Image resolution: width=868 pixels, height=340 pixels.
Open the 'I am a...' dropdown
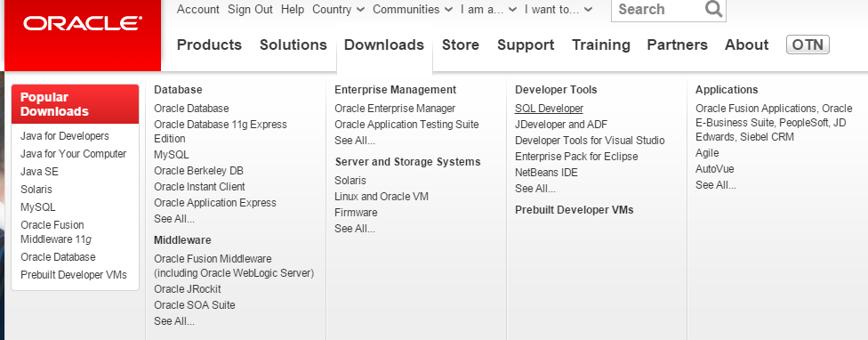click(x=489, y=10)
